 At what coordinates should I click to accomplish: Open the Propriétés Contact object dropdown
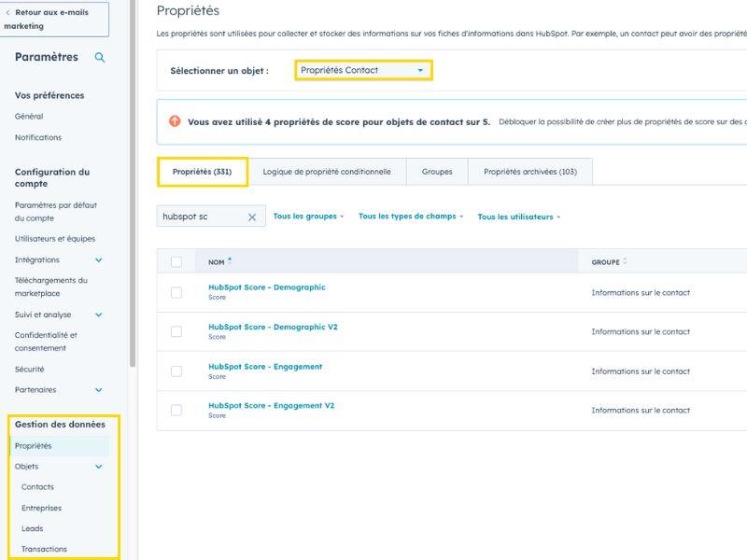coord(363,70)
